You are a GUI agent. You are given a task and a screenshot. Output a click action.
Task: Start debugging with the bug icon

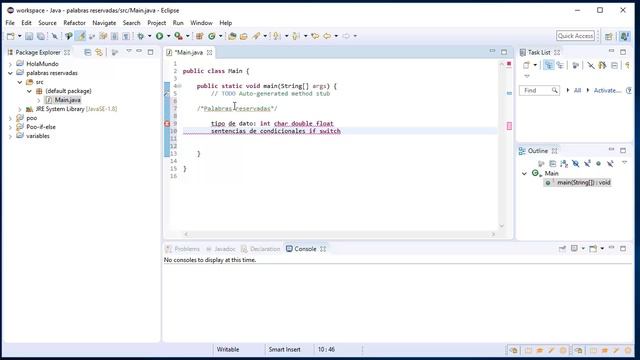click(140, 36)
